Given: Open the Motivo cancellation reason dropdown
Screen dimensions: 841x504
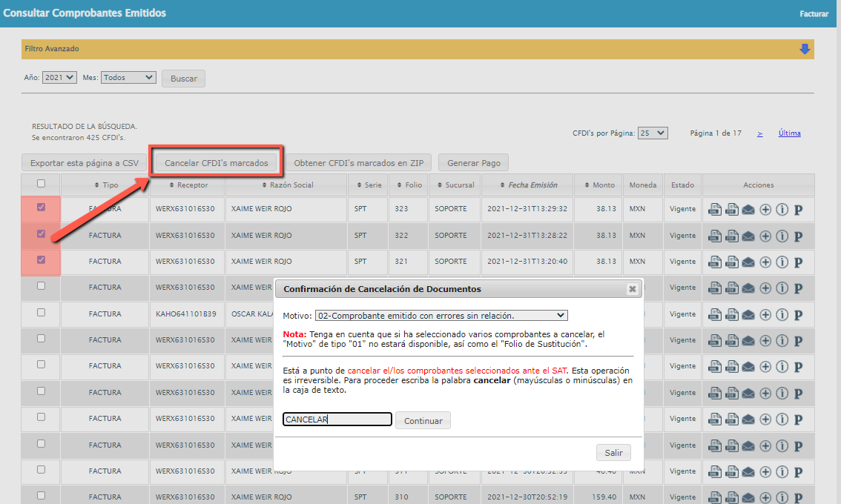Looking at the screenshot, I should 441,315.
